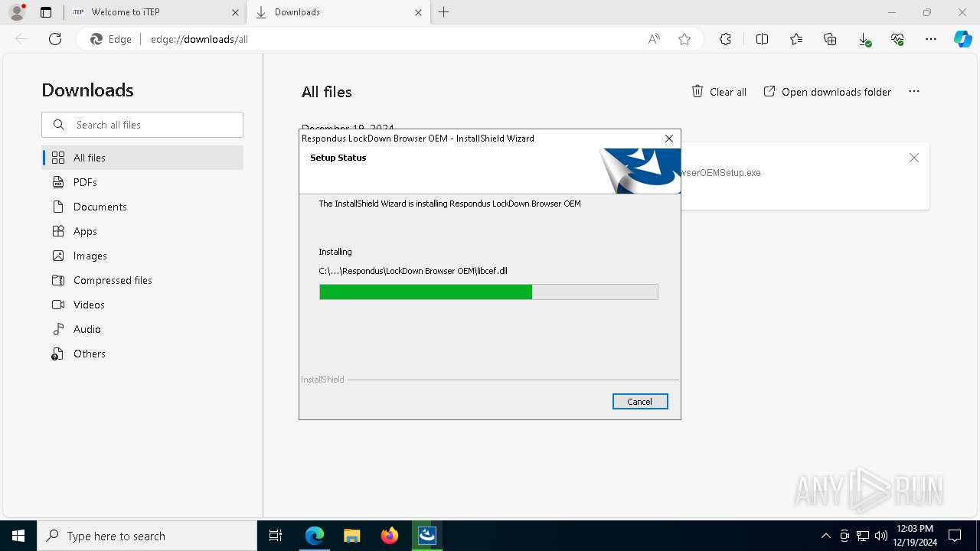980x551 pixels.
Task: Open Firefox from the taskbar
Action: point(390,536)
